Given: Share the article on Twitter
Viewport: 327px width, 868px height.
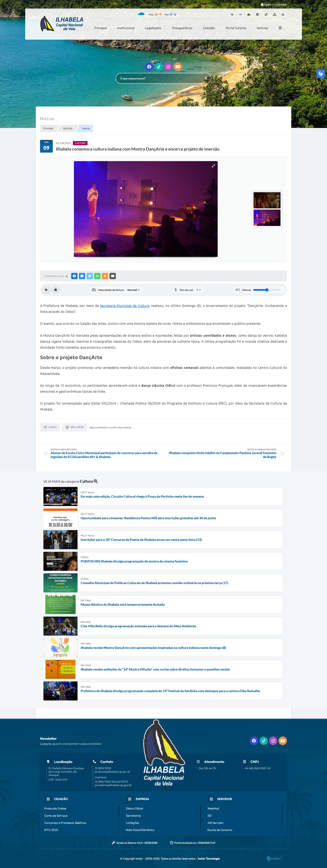Looking at the screenshot, I should coord(90,276).
